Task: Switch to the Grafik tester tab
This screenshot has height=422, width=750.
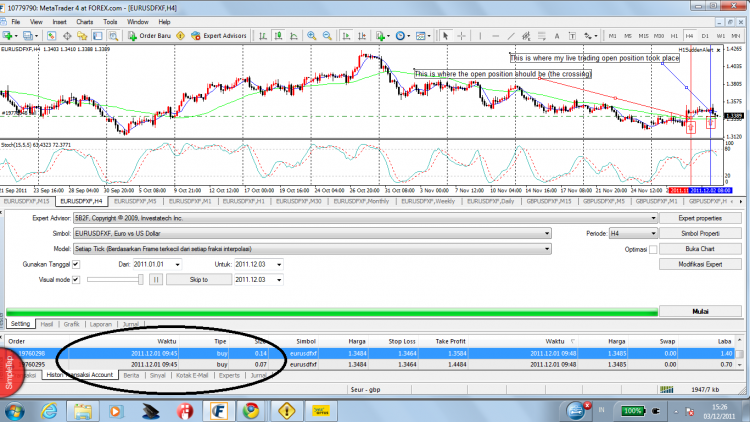Action: (71, 324)
